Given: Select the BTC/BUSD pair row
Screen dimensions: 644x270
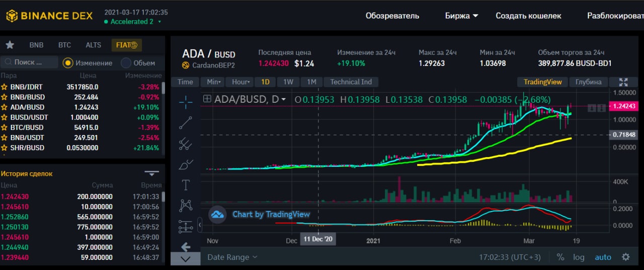Looking at the screenshot, I should 80,127.
